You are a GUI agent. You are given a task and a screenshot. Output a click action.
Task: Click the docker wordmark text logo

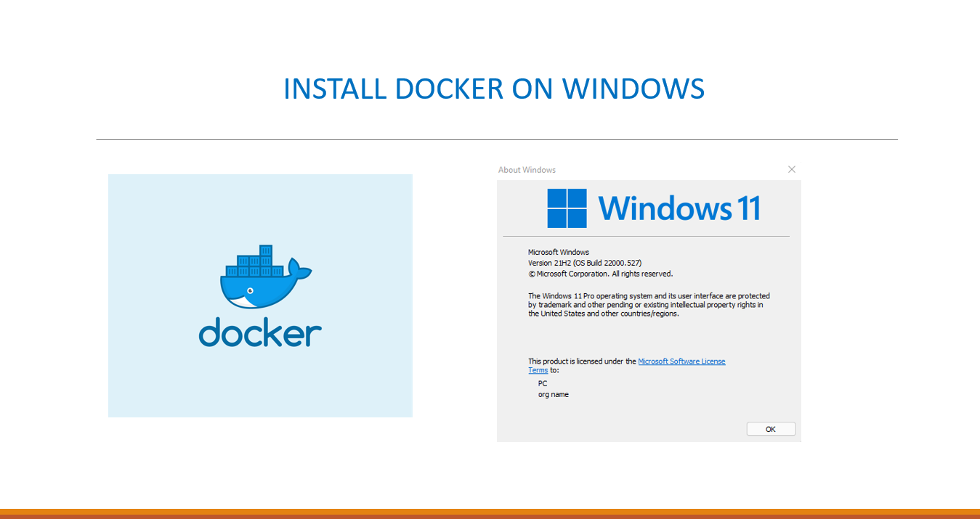[x=259, y=333]
